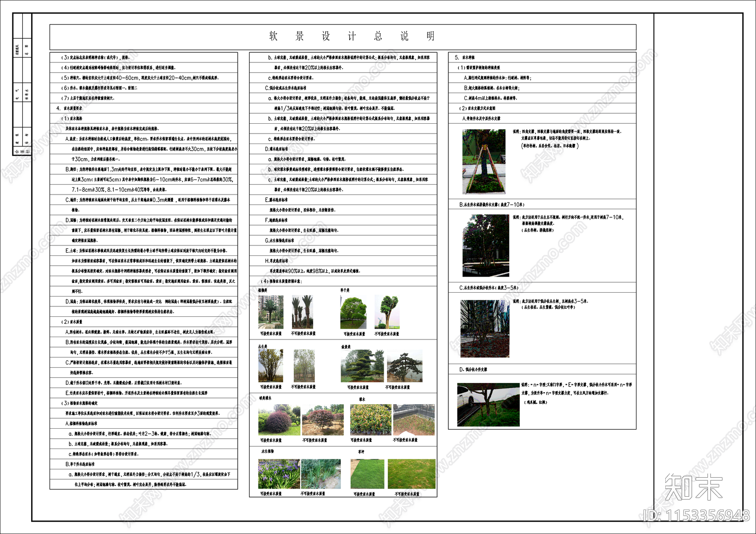Select the acceptable single-trunk tree photo under 单干类

[353, 312]
